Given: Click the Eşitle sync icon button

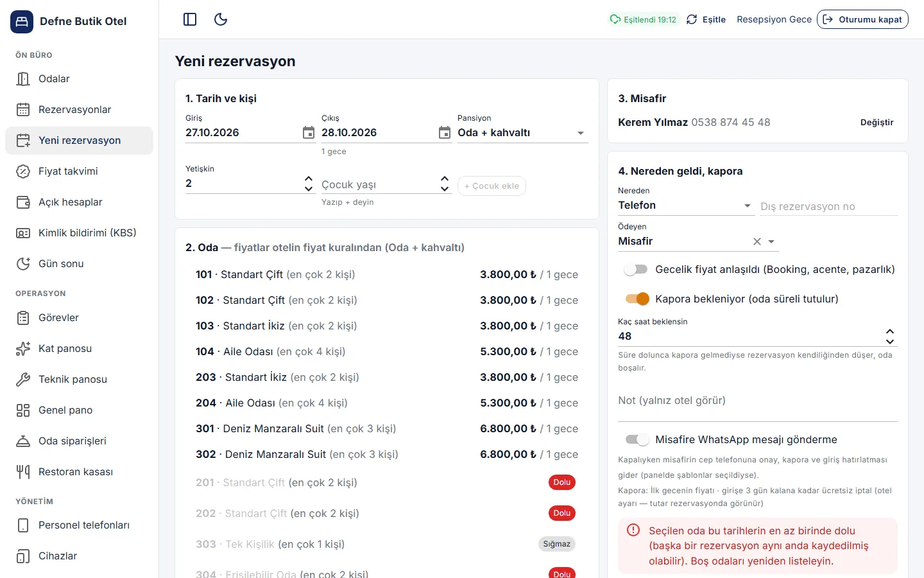Looking at the screenshot, I should tap(706, 19).
